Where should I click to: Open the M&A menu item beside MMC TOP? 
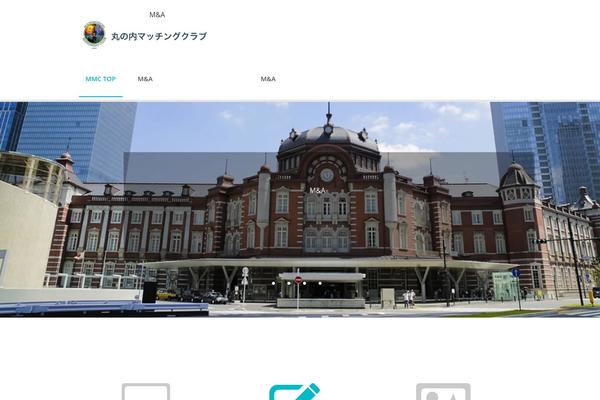coord(145,79)
